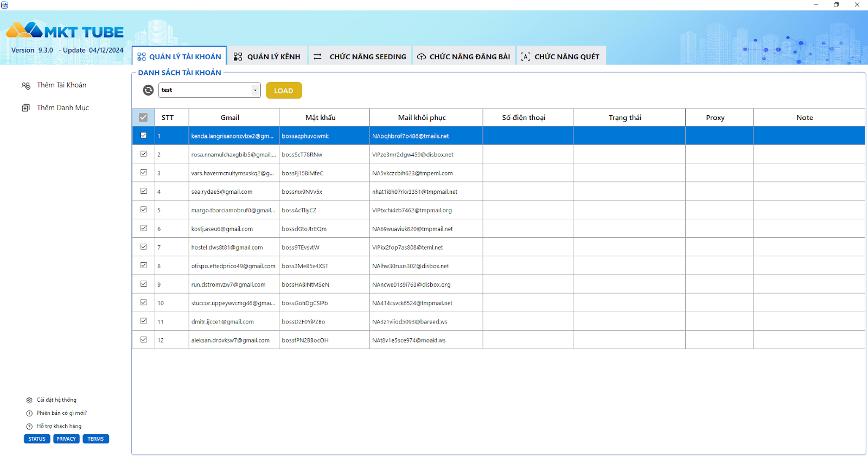This screenshot has height=456, width=868.
Task: Click the STATUS button
Action: coord(37,439)
